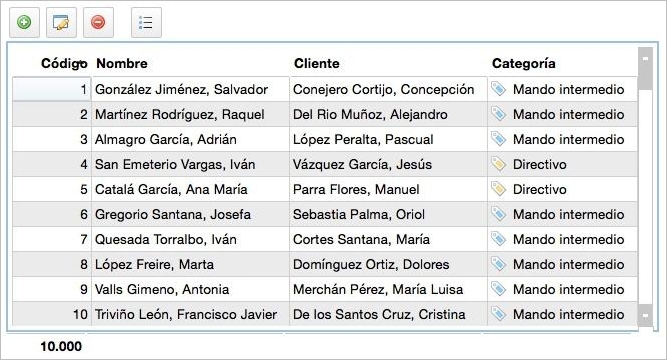Sort by the Nombre column header
This screenshot has width=667, height=360.
pos(122,63)
